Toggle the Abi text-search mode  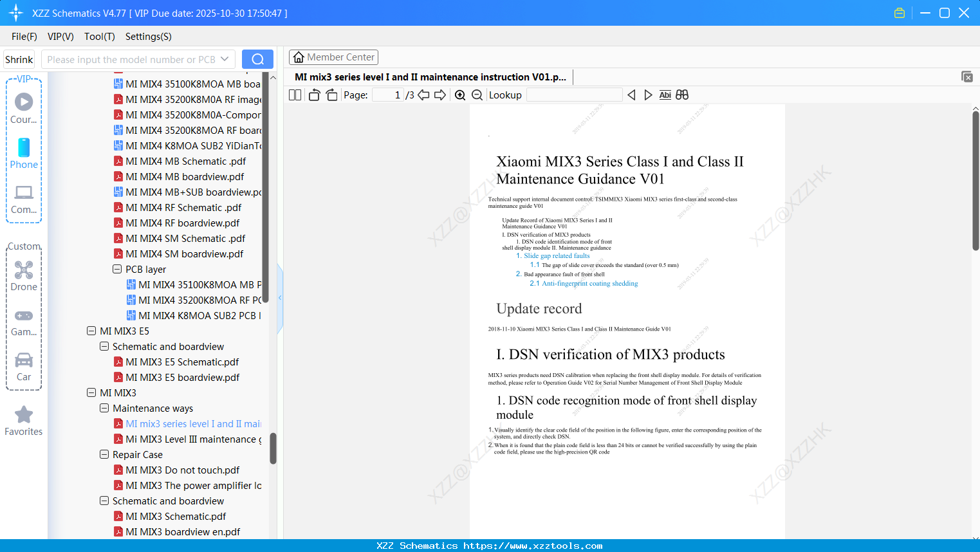pos(665,95)
